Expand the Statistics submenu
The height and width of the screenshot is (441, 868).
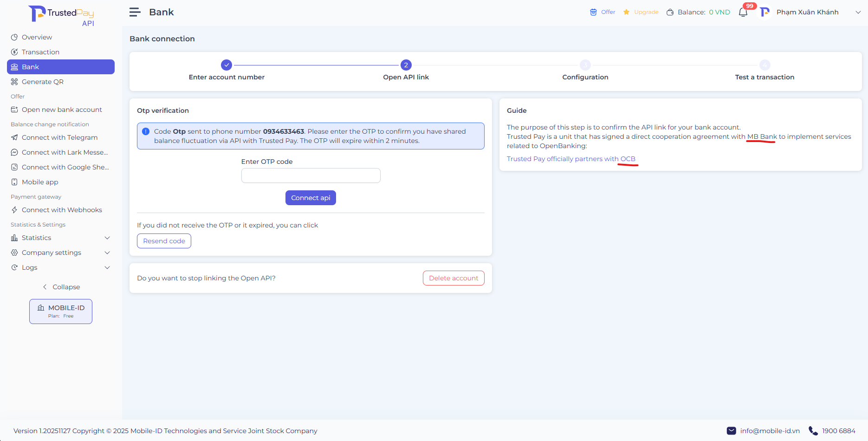pos(107,238)
